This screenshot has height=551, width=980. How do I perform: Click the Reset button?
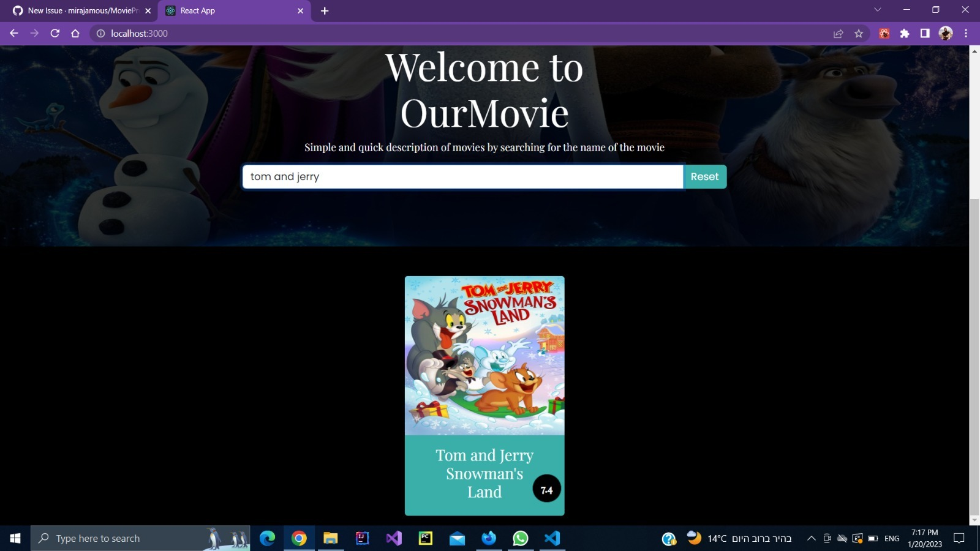tap(704, 176)
